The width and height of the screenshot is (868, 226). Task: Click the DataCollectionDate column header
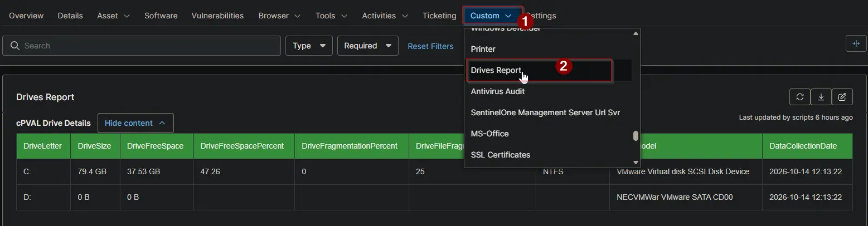coord(807,146)
